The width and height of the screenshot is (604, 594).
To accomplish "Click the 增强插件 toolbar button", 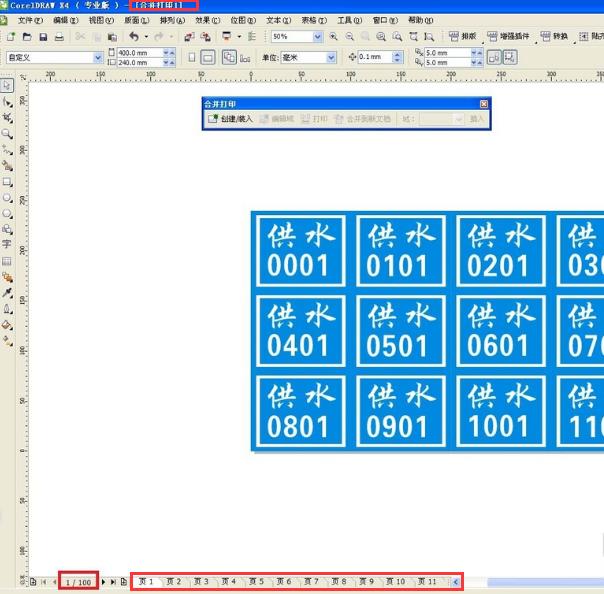I will pos(512,37).
